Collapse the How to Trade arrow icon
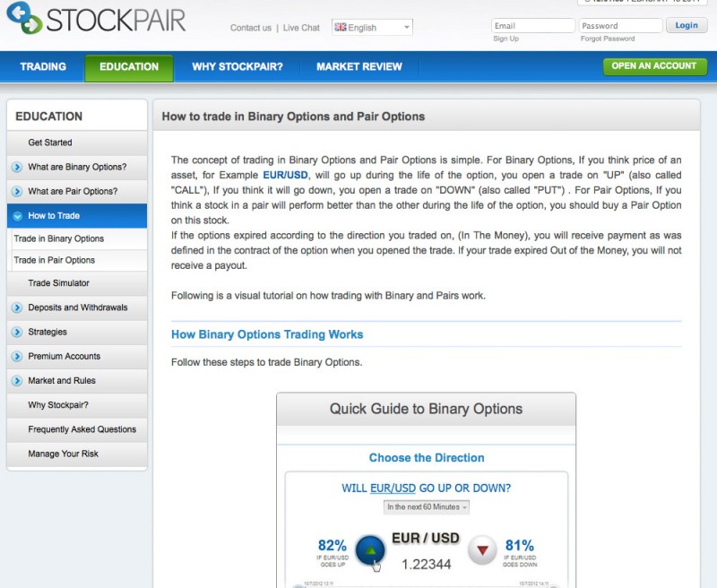The width and height of the screenshot is (717, 588). pos(17,216)
